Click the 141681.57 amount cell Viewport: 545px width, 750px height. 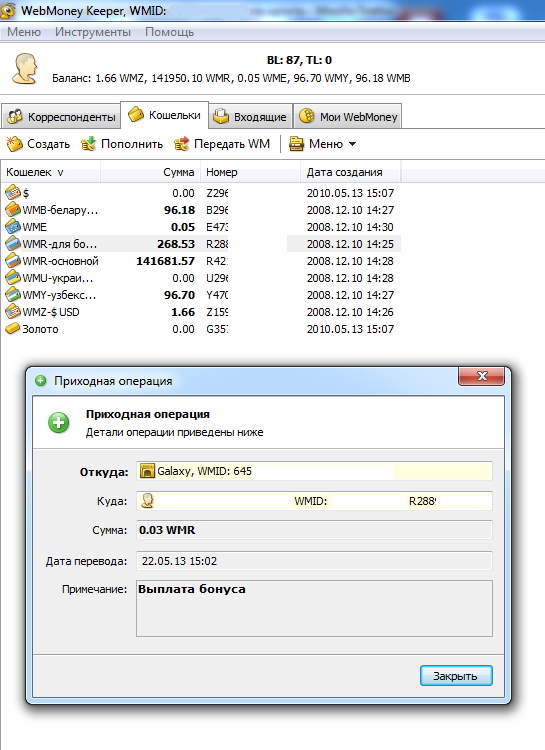[166, 261]
